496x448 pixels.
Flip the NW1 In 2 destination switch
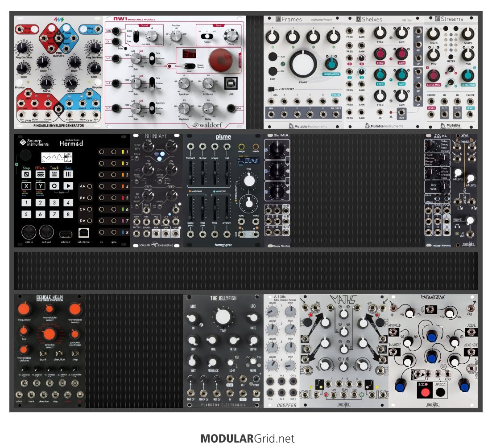point(152,83)
